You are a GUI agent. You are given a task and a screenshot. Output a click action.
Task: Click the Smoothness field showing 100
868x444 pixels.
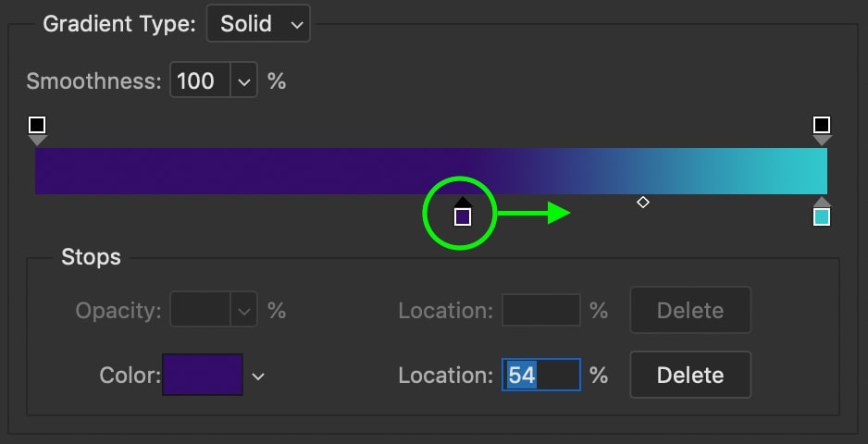[x=200, y=80]
